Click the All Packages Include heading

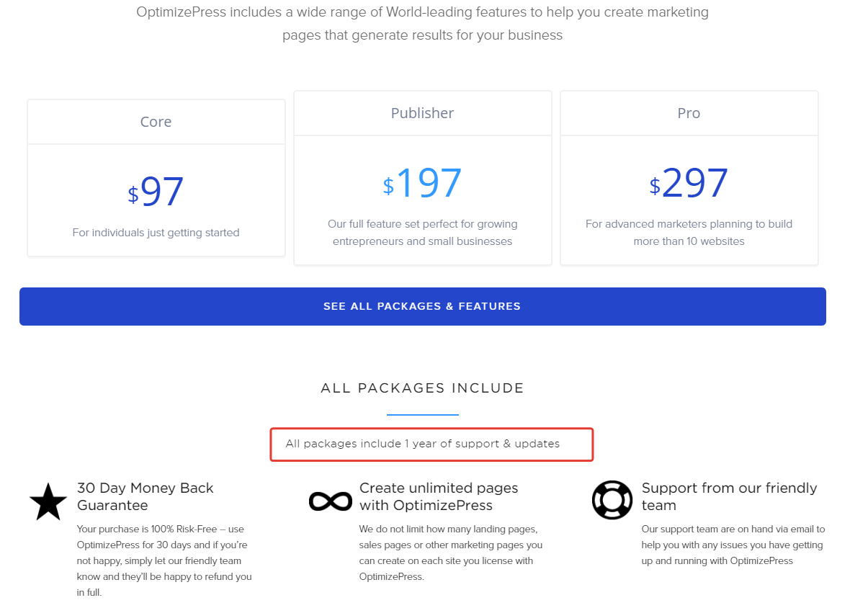coord(423,388)
